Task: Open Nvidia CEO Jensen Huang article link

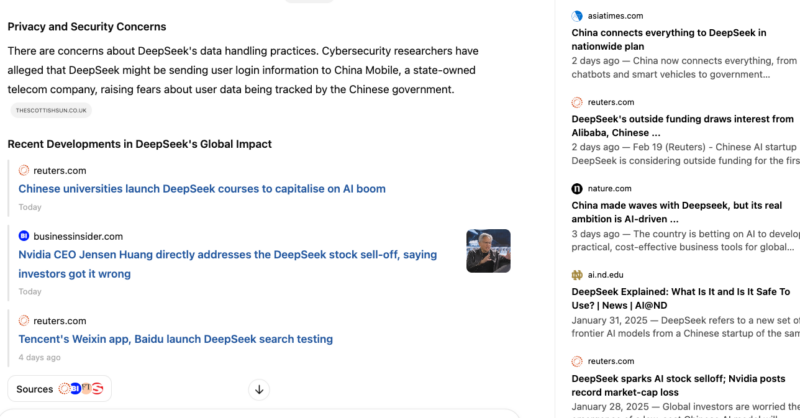Action: click(x=228, y=264)
